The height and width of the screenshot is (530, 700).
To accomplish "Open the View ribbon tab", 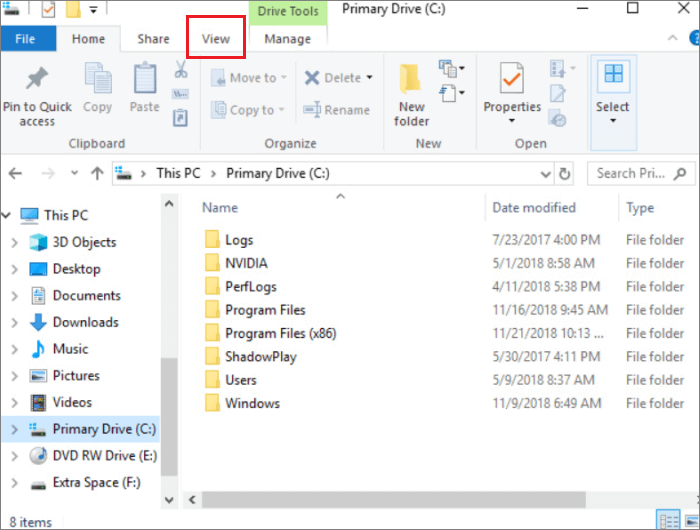I will (216, 39).
